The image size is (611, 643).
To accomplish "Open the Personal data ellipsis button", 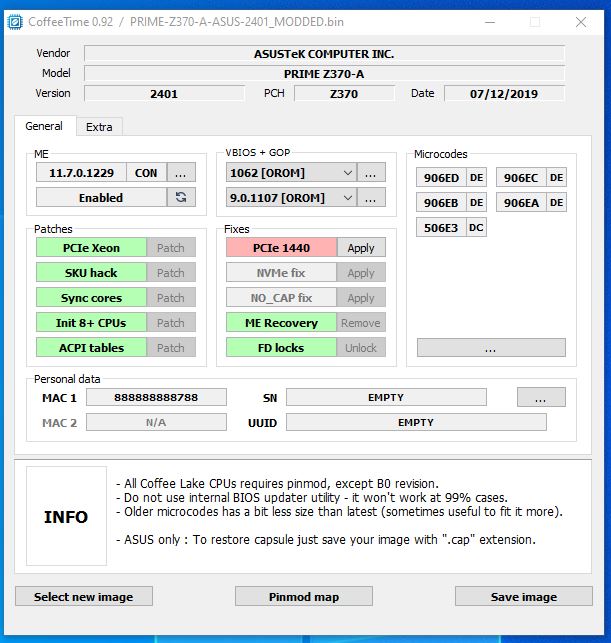I will pyautogui.click(x=541, y=397).
